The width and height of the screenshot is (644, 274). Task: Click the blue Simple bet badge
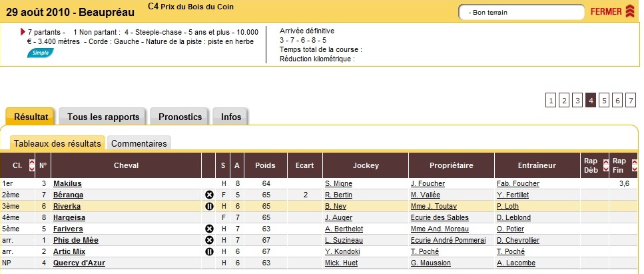40,53
